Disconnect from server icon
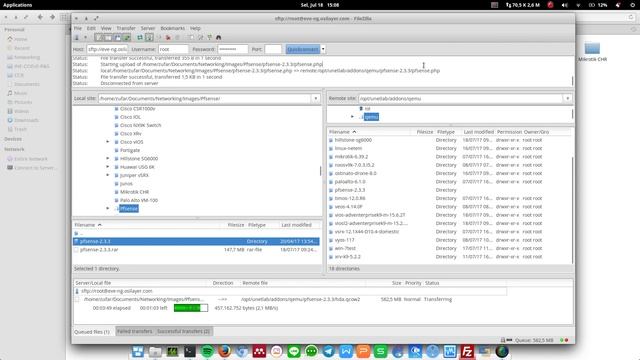This screenshot has width=640, height=360. (x=168, y=38)
